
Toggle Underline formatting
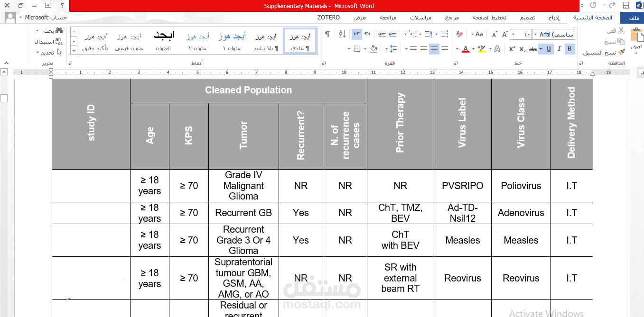tap(549, 49)
